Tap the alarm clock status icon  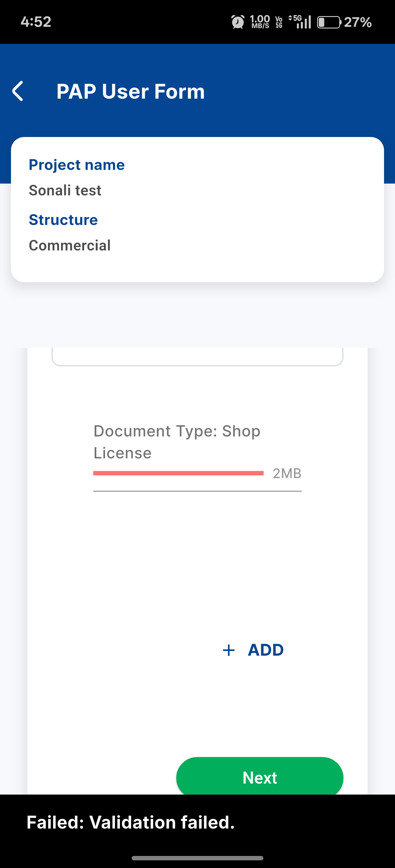[x=238, y=22]
